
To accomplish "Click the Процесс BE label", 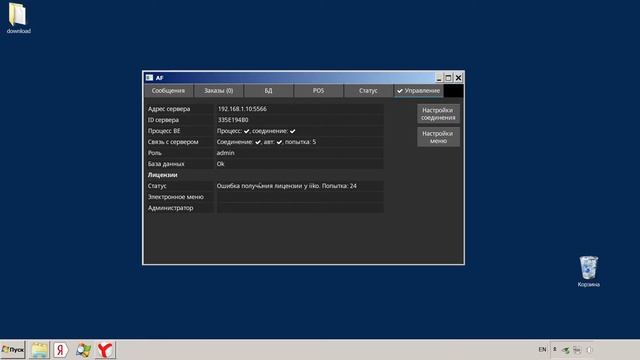I will [x=164, y=131].
